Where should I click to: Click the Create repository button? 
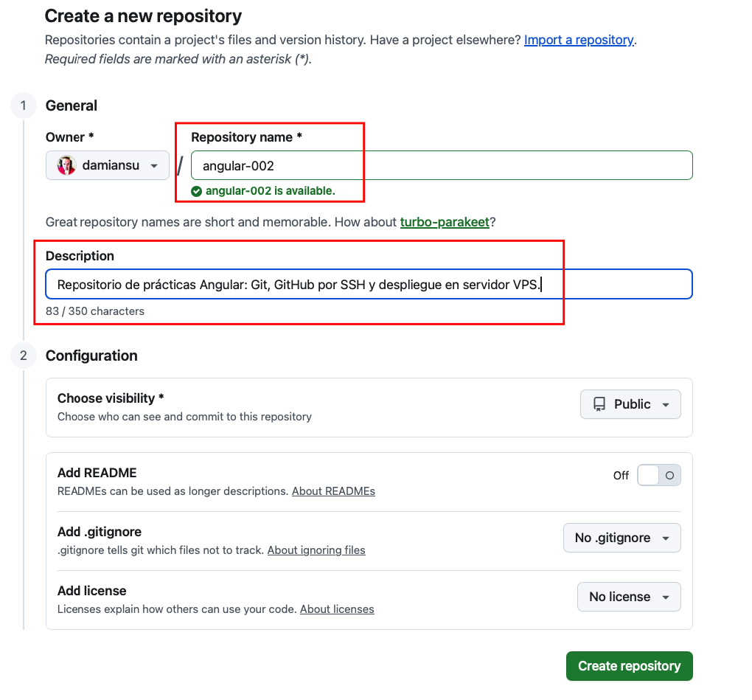(629, 665)
